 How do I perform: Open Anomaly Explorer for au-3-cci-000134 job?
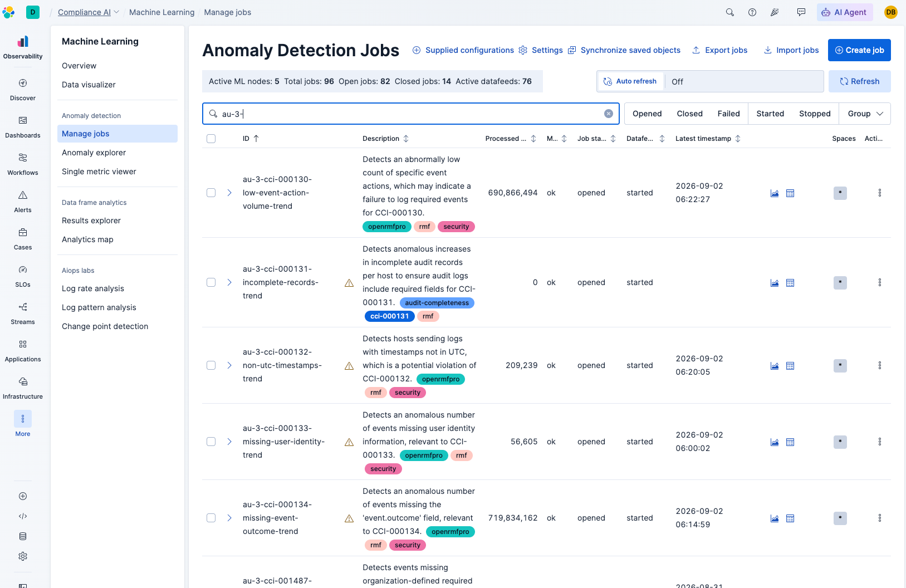point(790,518)
